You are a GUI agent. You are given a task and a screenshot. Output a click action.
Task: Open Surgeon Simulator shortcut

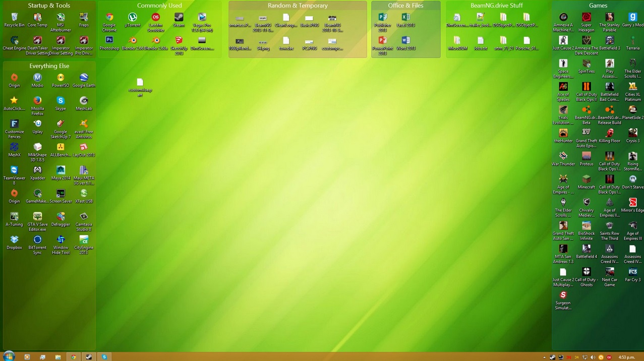coord(563,300)
